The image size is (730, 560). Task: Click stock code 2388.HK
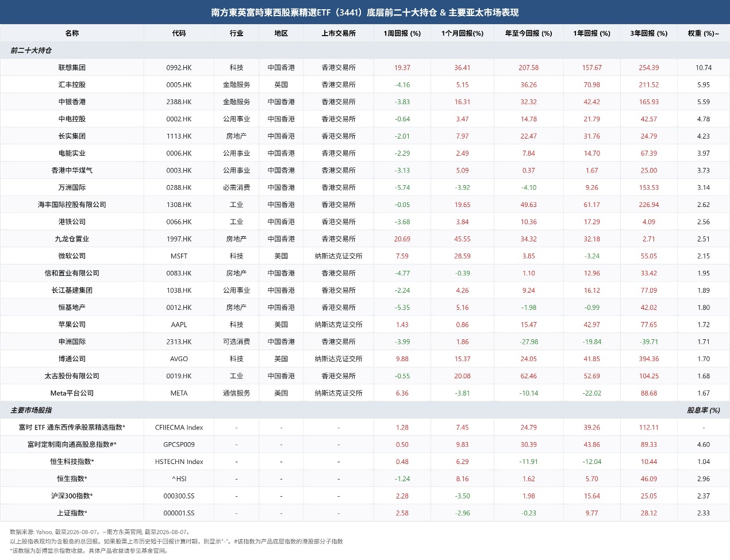coord(179,102)
